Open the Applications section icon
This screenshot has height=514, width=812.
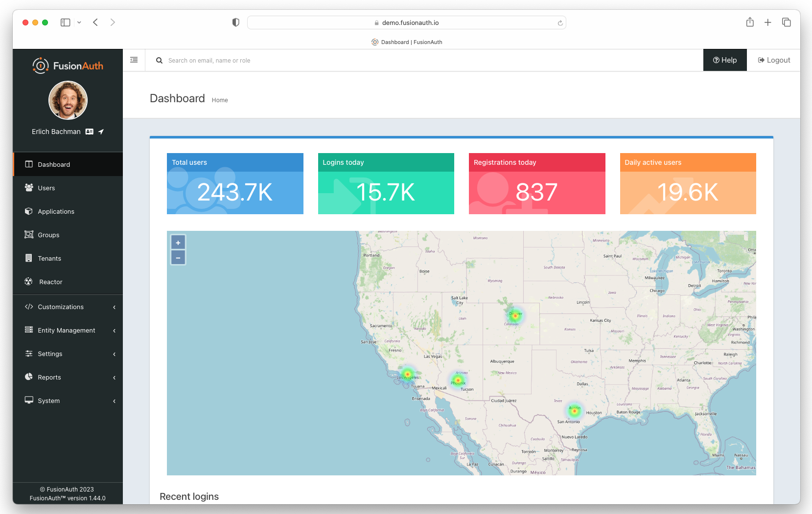pyautogui.click(x=30, y=211)
